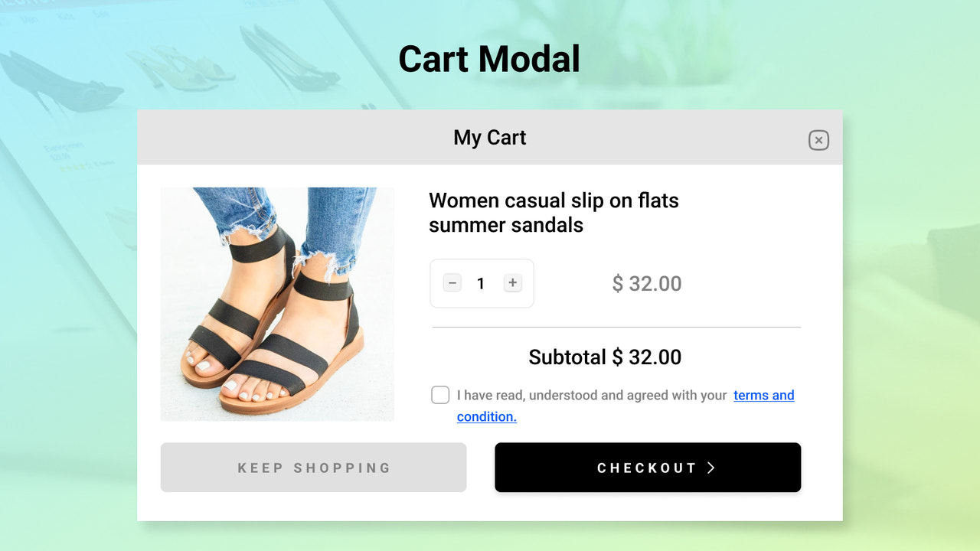The width and height of the screenshot is (980, 551).
Task: Click the 'My Cart' modal title
Action: 489,138
